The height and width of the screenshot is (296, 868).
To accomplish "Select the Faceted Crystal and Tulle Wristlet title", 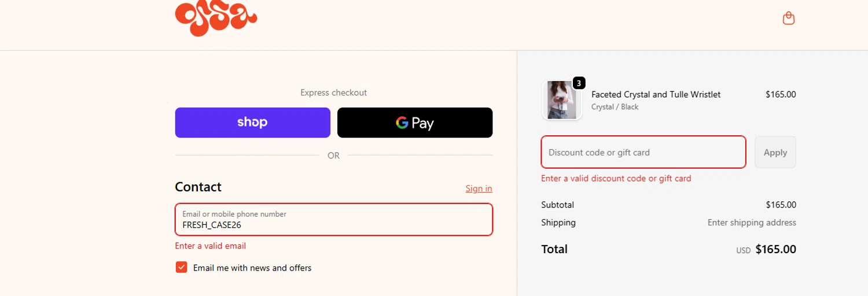I will point(656,94).
